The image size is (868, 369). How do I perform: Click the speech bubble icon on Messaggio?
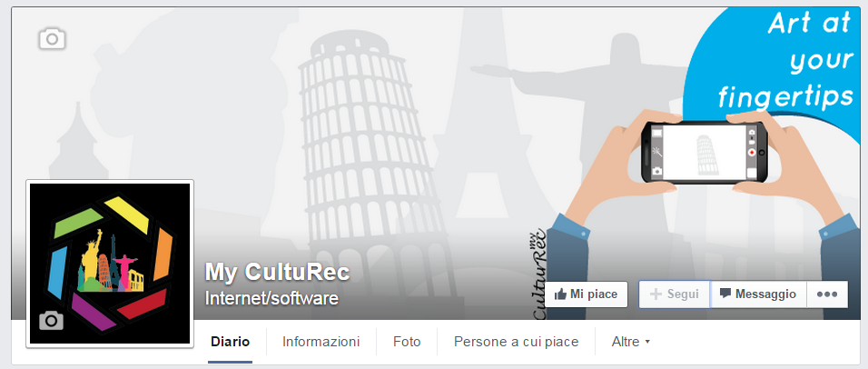[x=725, y=294]
